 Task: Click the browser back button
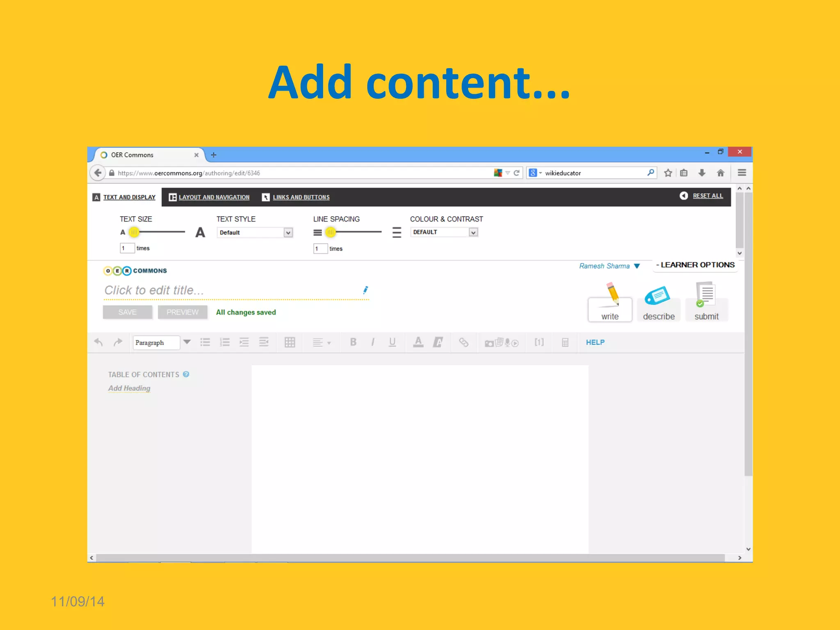pyautogui.click(x=98, y=173)
